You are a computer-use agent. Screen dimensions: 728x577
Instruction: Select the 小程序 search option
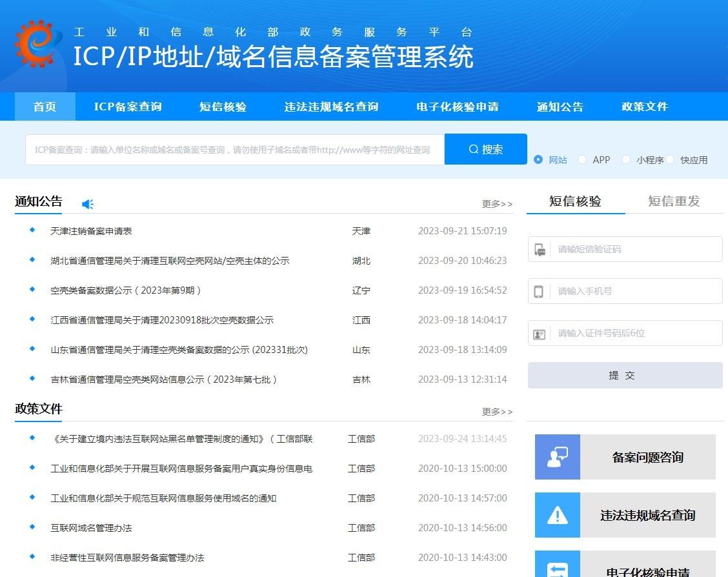tap(625, 159)
